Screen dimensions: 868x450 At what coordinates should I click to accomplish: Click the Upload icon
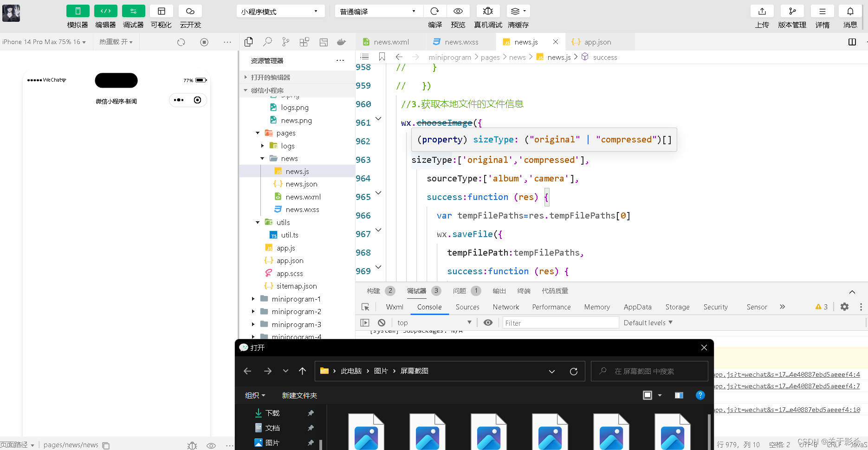click(762, 11)
